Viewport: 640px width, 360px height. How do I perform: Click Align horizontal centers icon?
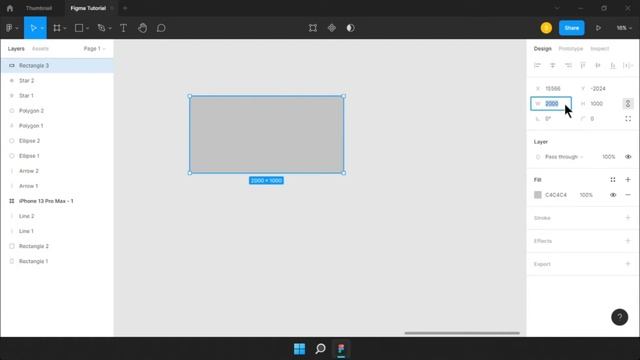553,65
